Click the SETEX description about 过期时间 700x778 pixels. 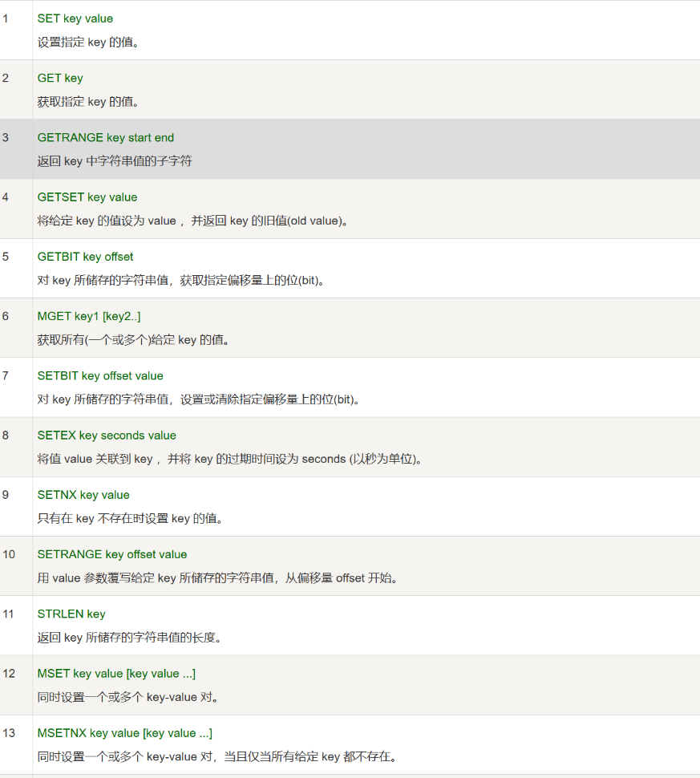(x=230, y=459)
